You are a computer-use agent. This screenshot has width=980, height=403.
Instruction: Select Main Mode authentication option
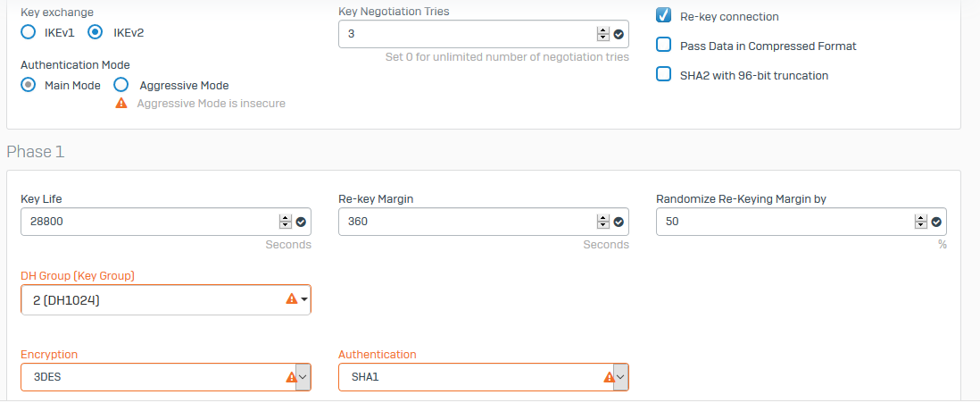click(x=29, y=85)
